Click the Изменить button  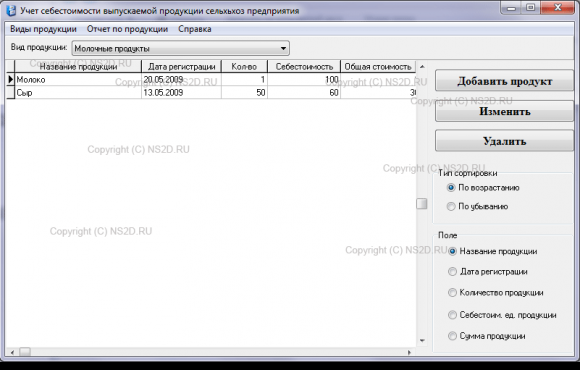[x=505, y=111]
